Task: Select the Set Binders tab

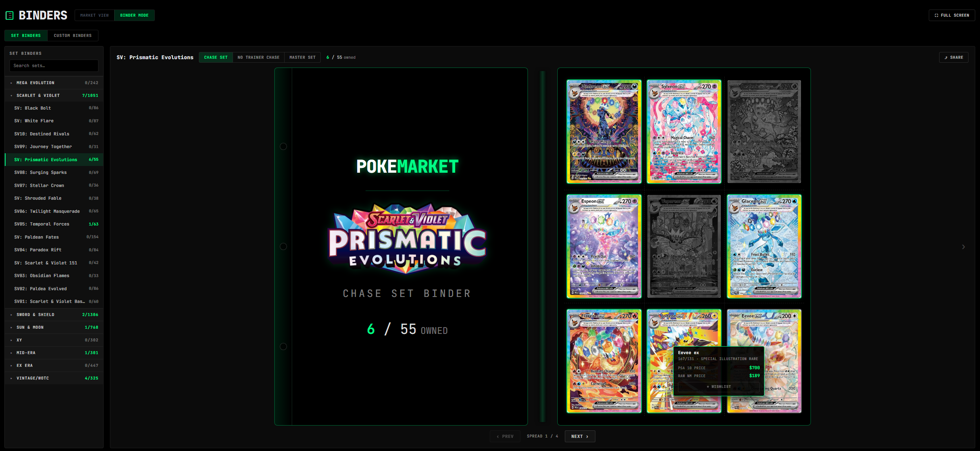Action: [26, 36]
